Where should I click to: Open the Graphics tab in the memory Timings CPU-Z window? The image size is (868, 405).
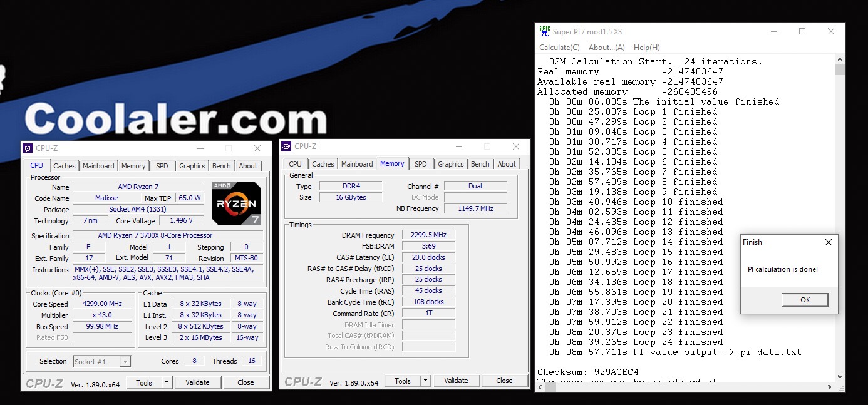[x=451, y=164]
